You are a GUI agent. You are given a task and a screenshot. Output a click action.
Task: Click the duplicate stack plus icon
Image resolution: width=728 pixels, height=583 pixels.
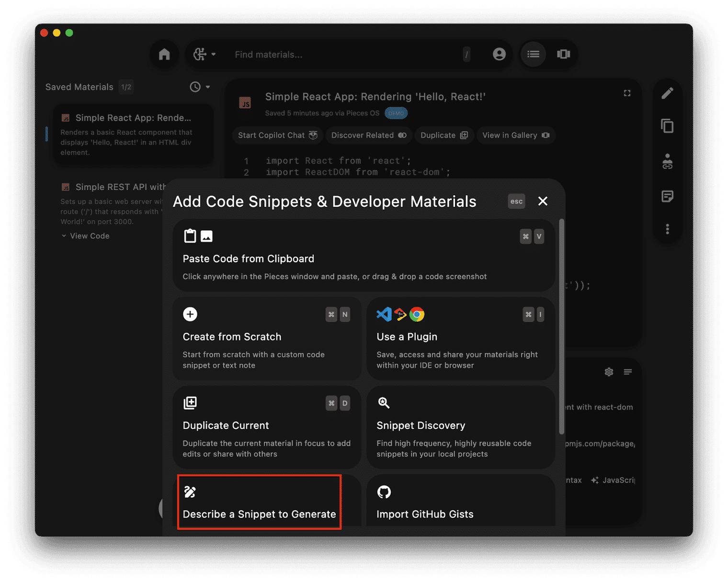190,403
